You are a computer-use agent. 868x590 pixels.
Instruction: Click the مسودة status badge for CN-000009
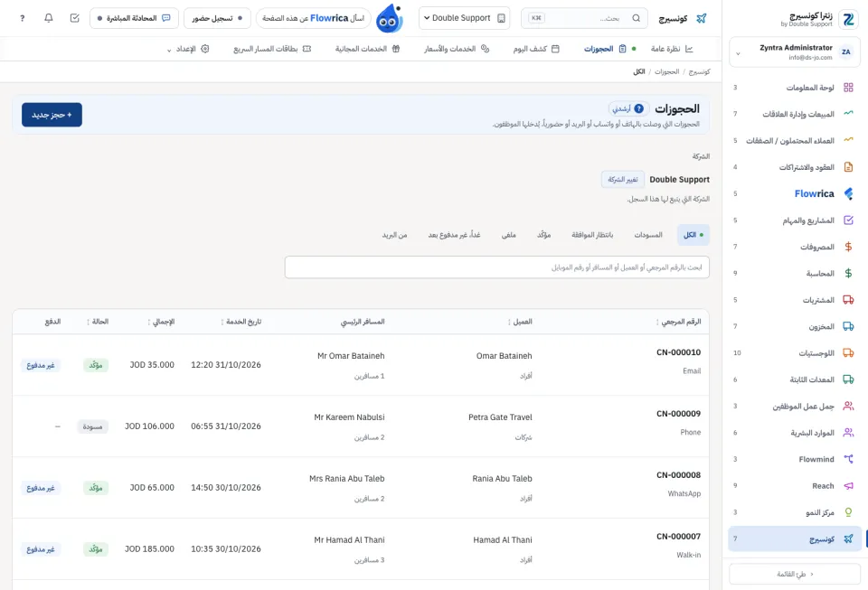(92, 426)
